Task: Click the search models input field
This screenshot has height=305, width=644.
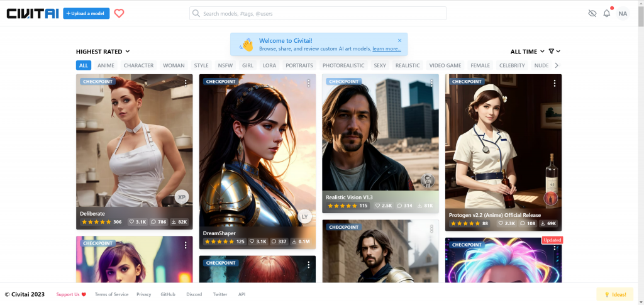Action: point(318,14)
